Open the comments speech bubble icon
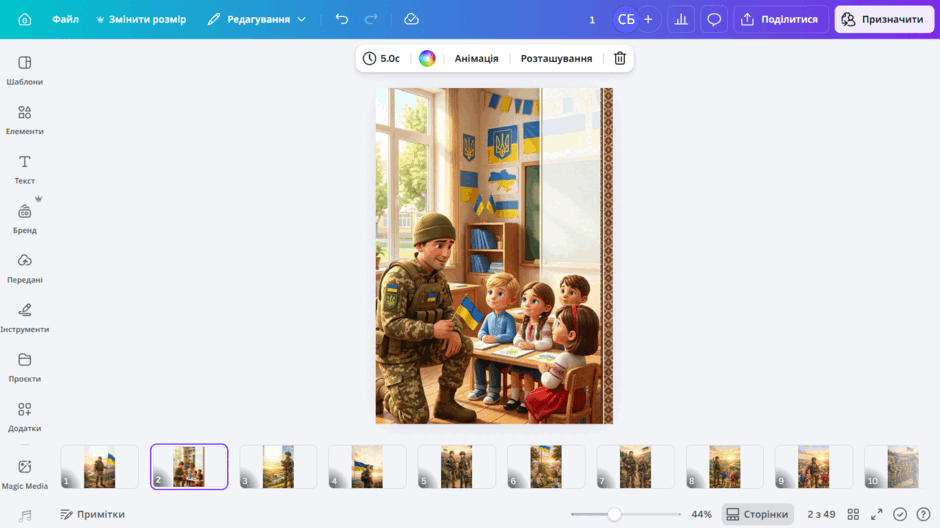The image size is (940, 528). tap(714, 19)
